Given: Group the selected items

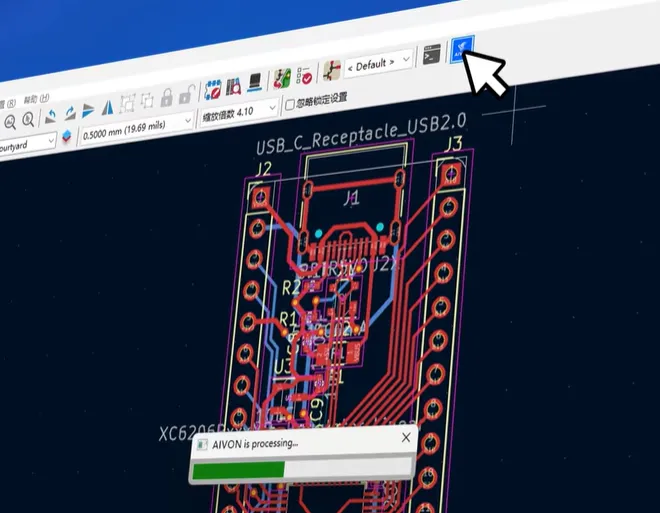Looking at the screenshot, I should tap(127, 102).
